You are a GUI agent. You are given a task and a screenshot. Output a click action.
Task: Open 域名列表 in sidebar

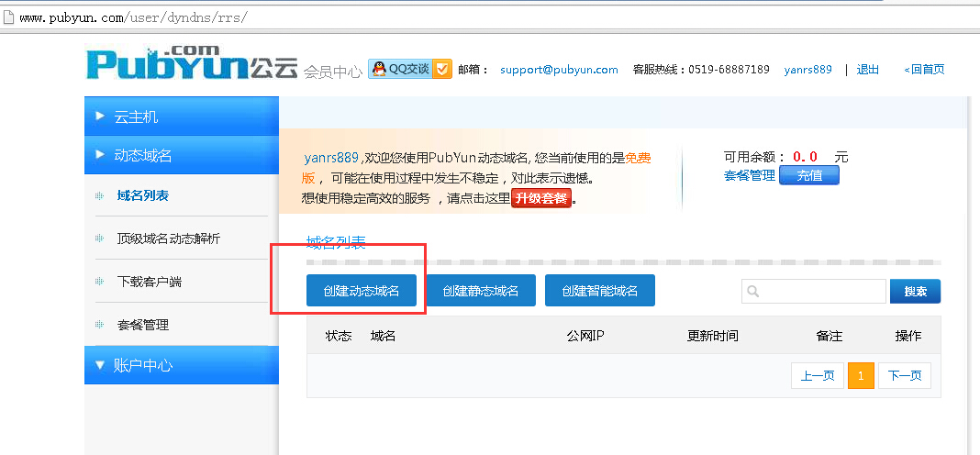(x=143, y=195)
